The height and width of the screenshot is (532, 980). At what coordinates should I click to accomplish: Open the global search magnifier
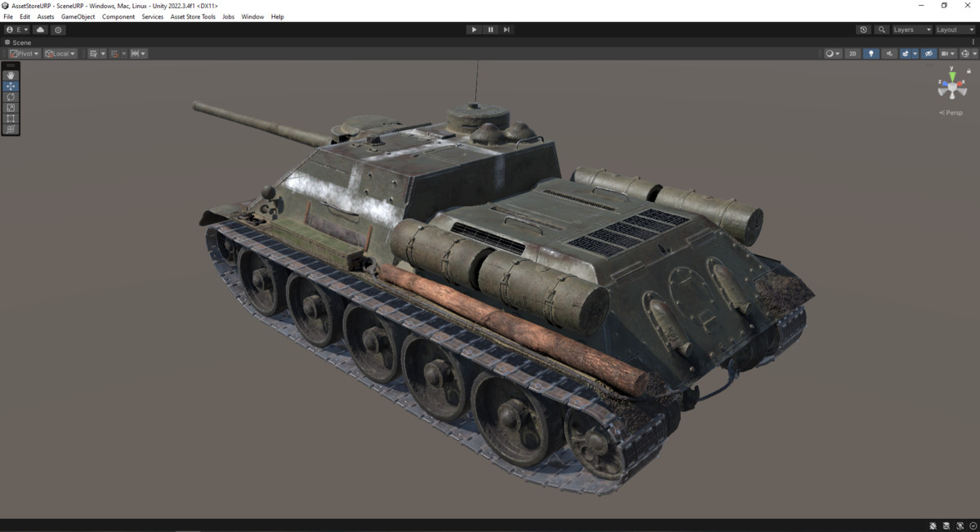[x=881, y=29]
